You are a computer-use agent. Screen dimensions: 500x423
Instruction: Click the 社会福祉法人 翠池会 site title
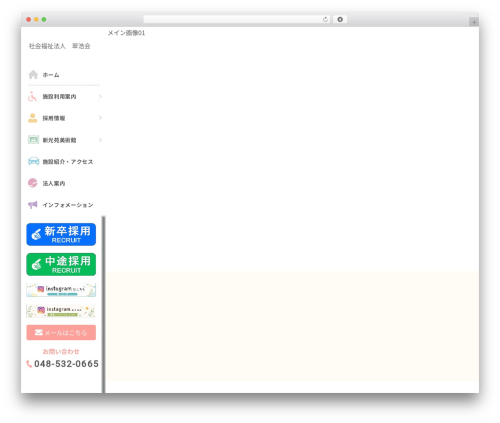tap(60, 46)
